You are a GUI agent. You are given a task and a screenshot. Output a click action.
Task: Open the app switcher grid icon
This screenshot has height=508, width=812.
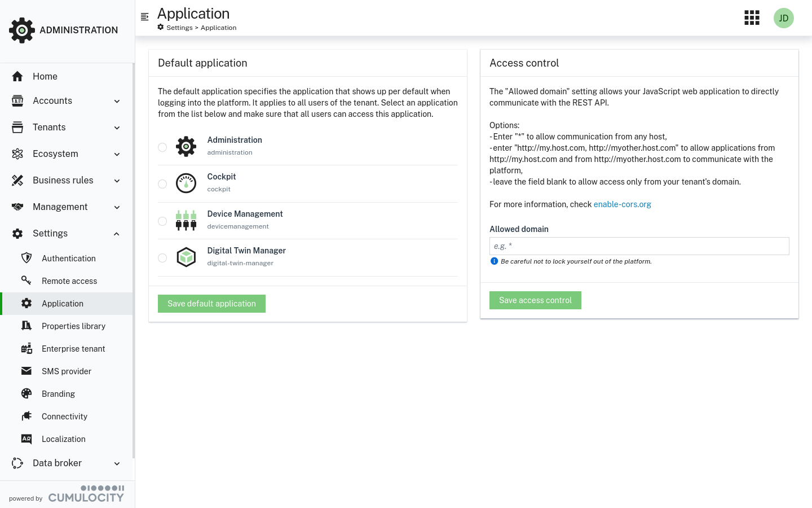[752, 17]
